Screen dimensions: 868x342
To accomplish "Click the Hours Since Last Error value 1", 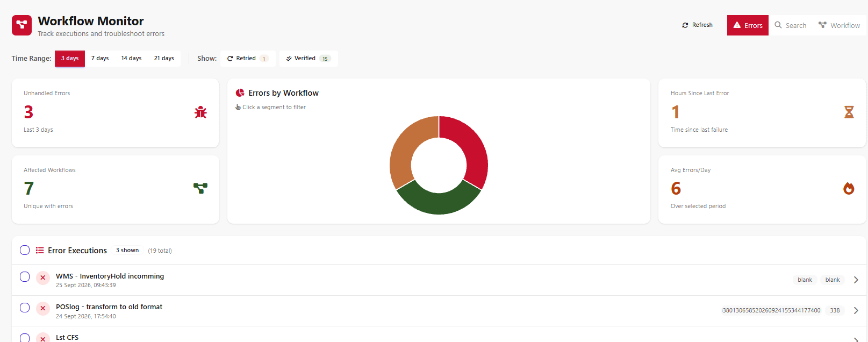I will point(675,112).
